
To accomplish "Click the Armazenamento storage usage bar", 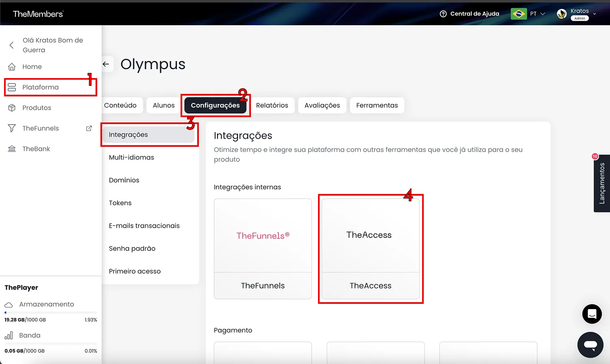I will point(51,312).
